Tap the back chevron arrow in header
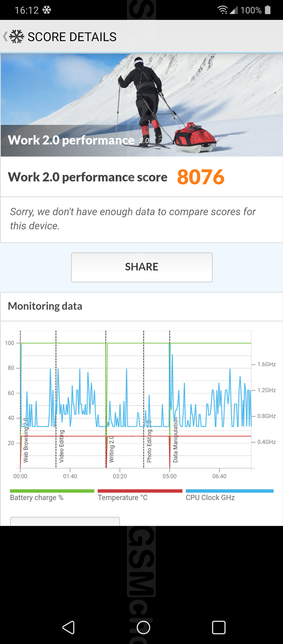 point(5,36)
